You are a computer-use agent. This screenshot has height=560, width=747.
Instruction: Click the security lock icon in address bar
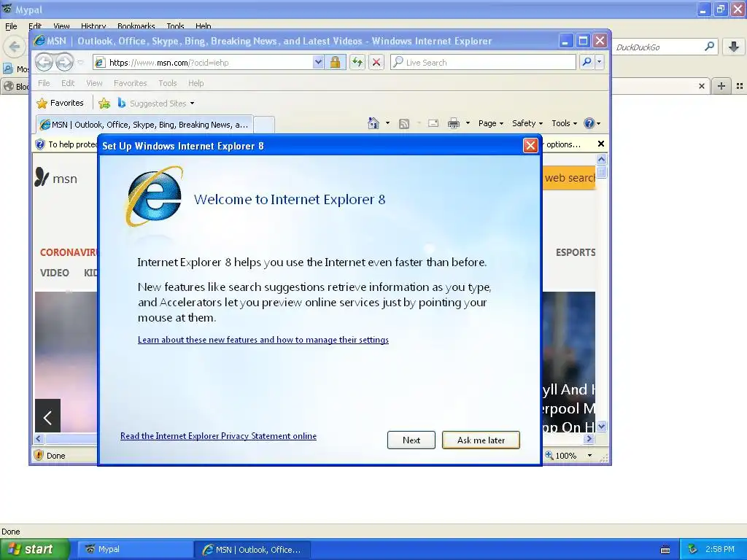[335, 62]
